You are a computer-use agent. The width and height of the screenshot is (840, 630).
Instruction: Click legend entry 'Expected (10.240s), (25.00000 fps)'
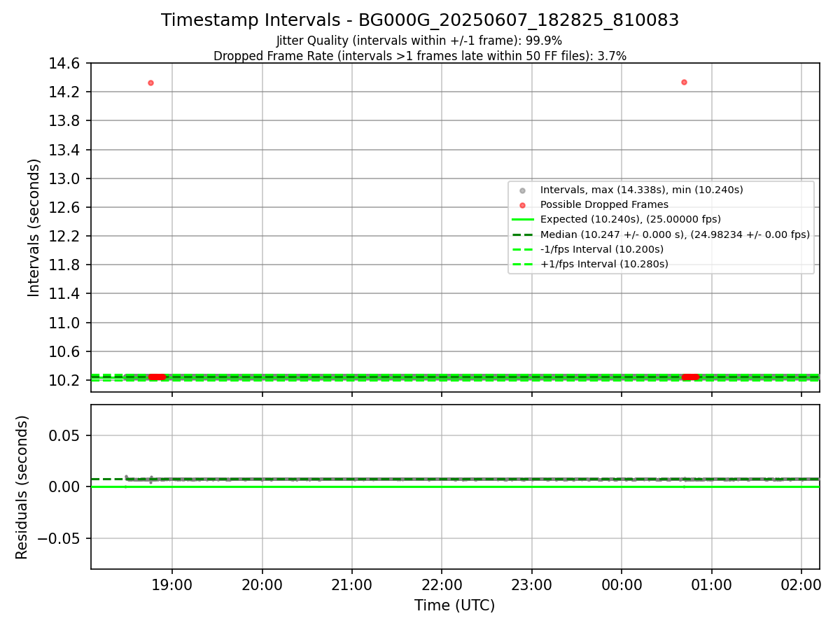point(631,219)
